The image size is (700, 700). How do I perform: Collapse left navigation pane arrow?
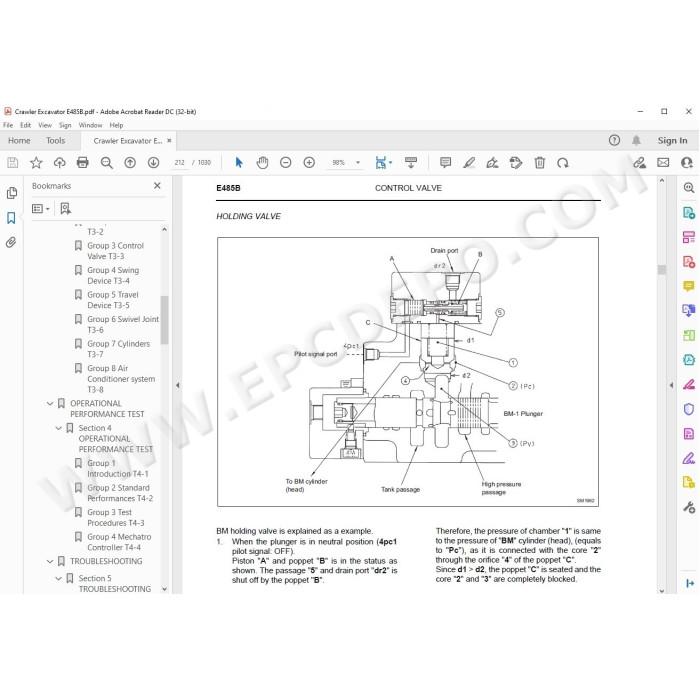pyautogui.click(x=178, y=385)
